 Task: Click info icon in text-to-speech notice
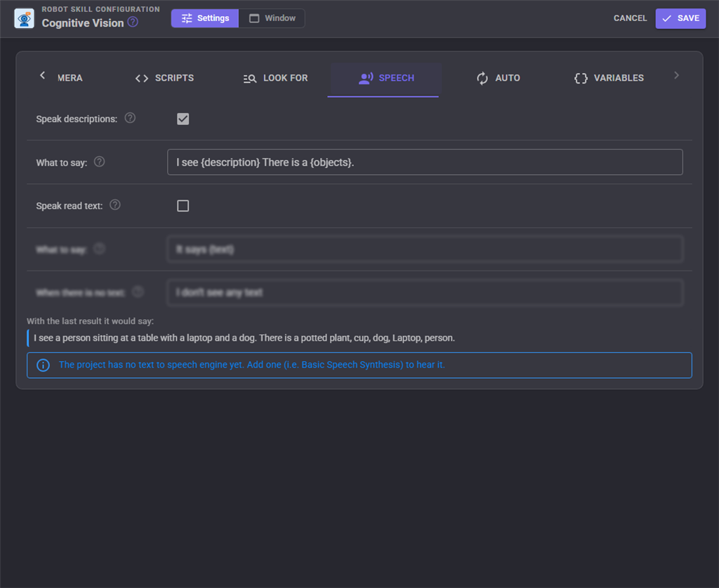[43, 365]
